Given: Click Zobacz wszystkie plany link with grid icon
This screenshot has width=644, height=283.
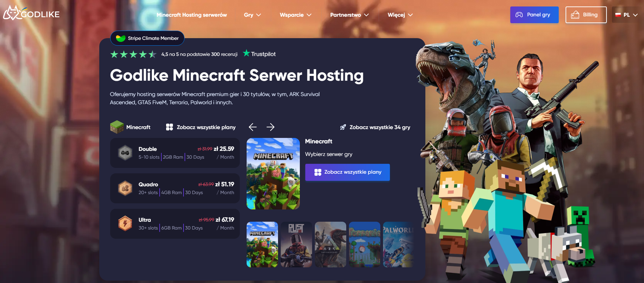Looking at the screenshot, I should click(201, 127).
